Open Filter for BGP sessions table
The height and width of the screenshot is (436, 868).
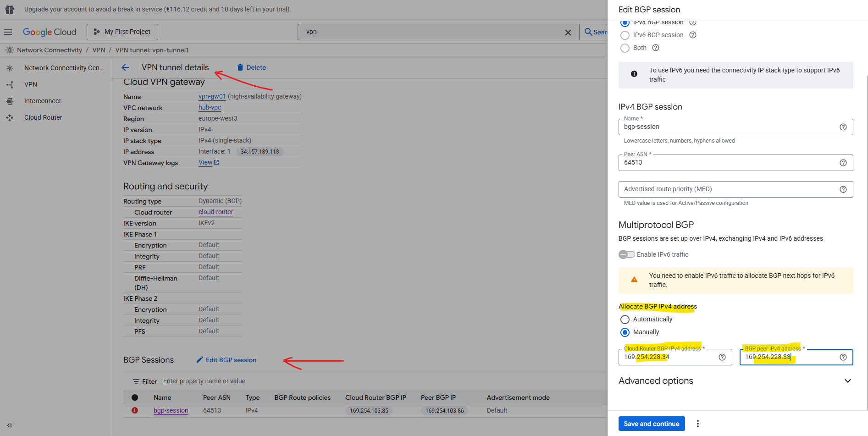click(145, 381)
